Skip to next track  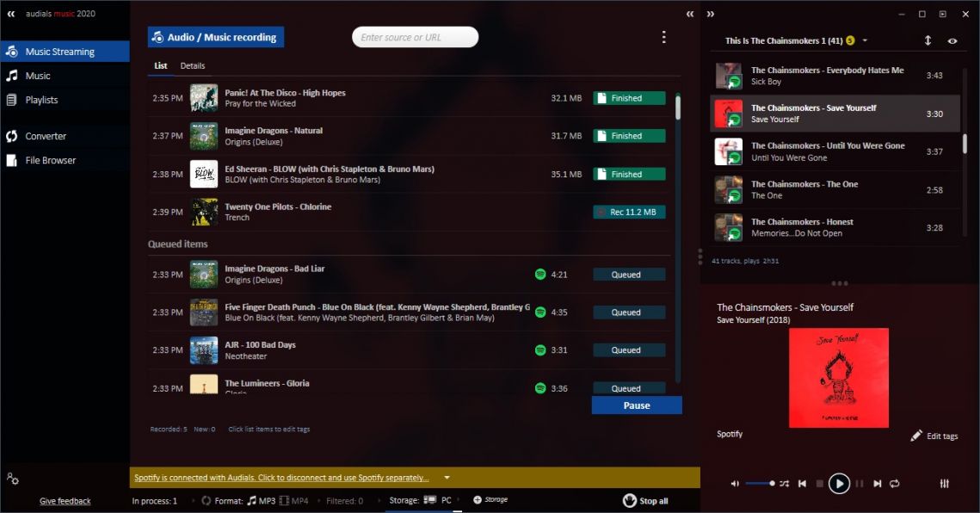(878, 484)
